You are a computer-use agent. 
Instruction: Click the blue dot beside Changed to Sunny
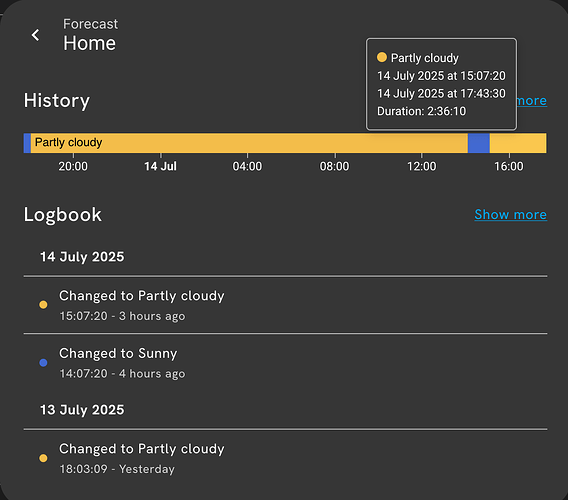43,362
